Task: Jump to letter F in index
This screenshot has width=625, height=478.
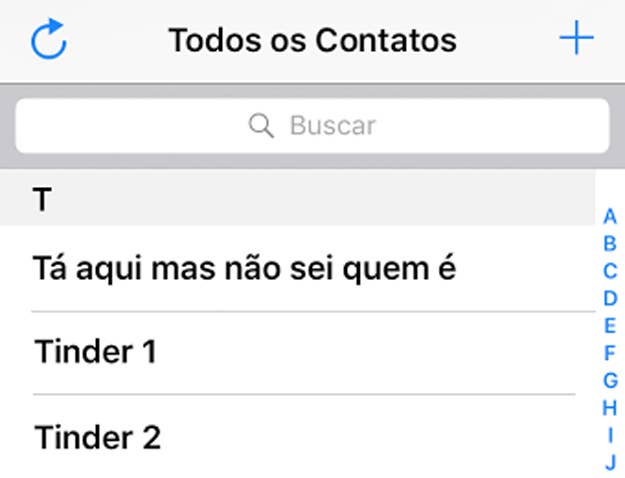Action: (610, 353)
